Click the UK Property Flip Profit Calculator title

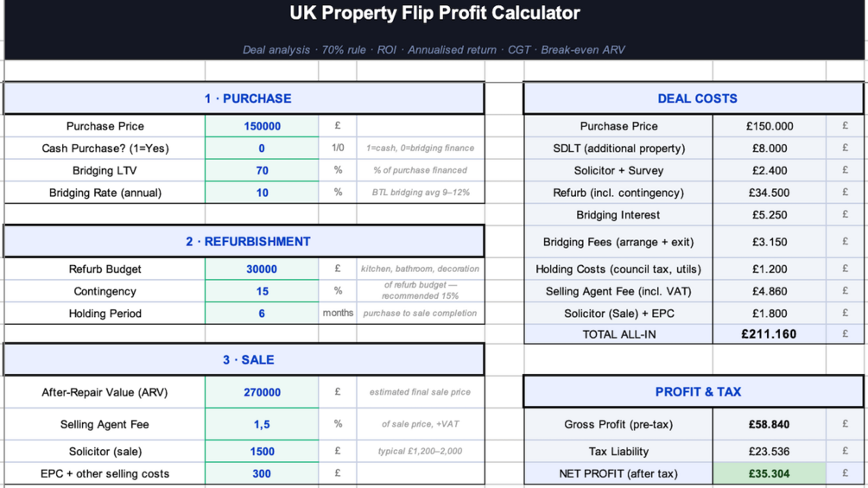point(434,13)
